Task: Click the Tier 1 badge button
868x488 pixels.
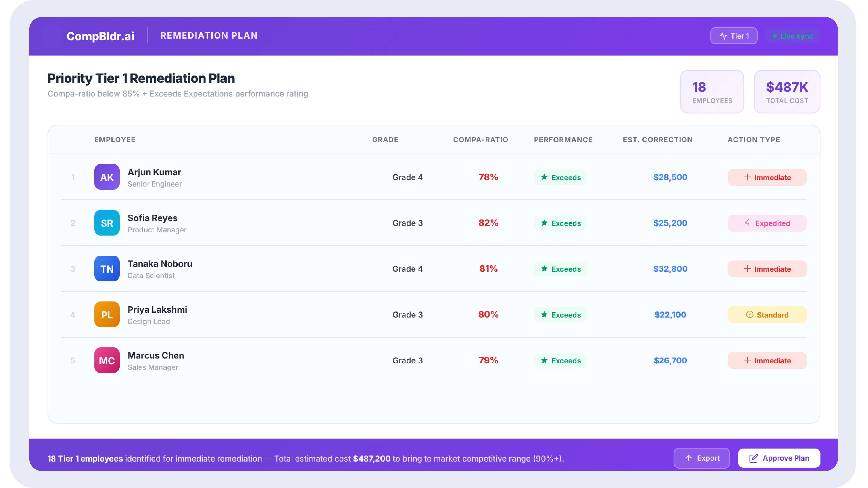Action: 733,36
